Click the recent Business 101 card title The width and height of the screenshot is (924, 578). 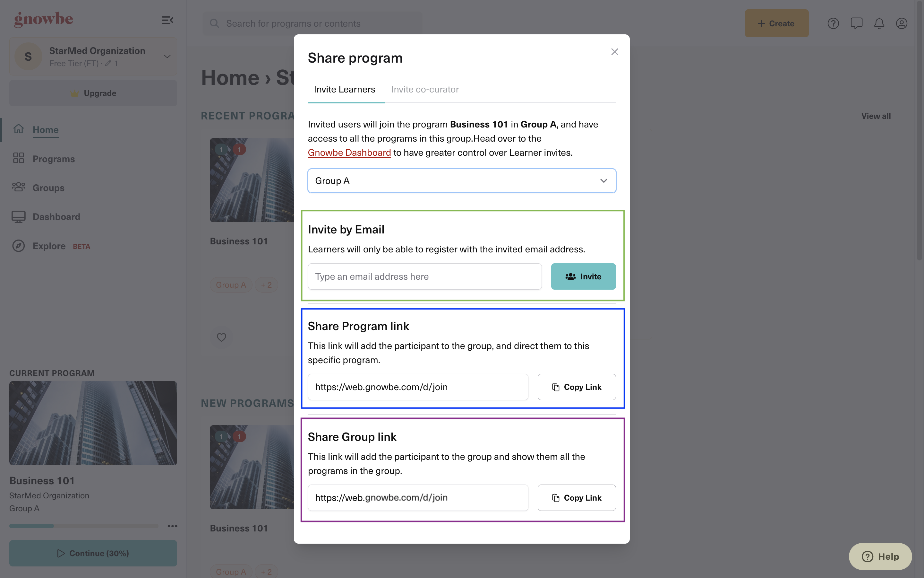[239, 241]
